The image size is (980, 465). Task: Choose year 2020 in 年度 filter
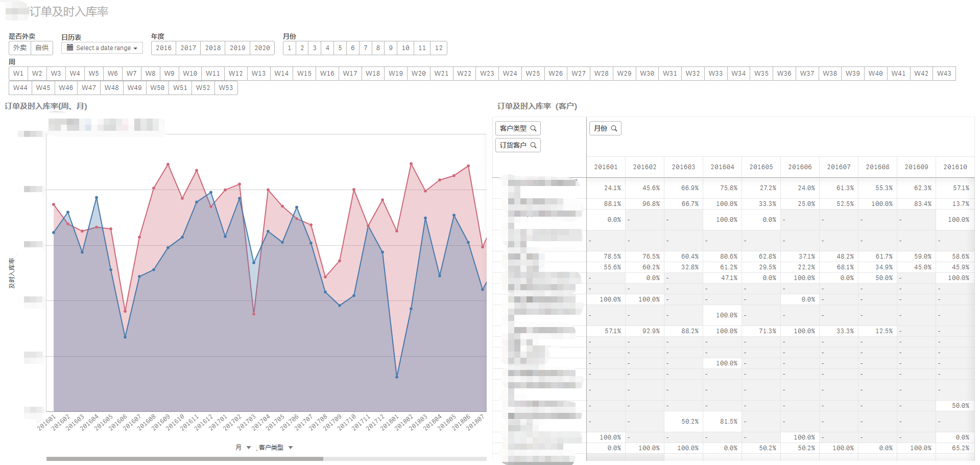coord(262,48)
